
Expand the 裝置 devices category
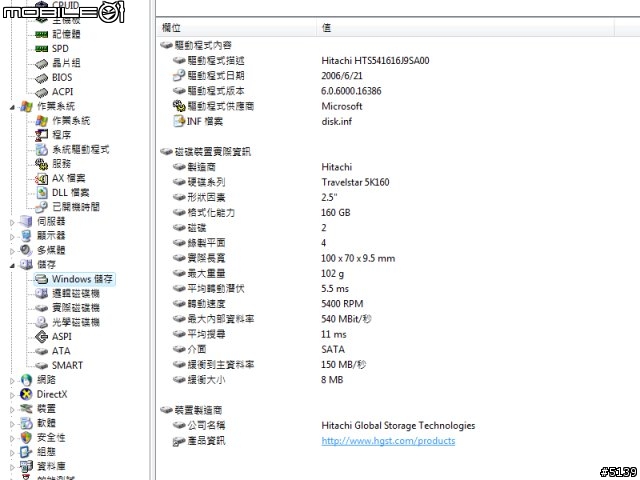[12, 409]
